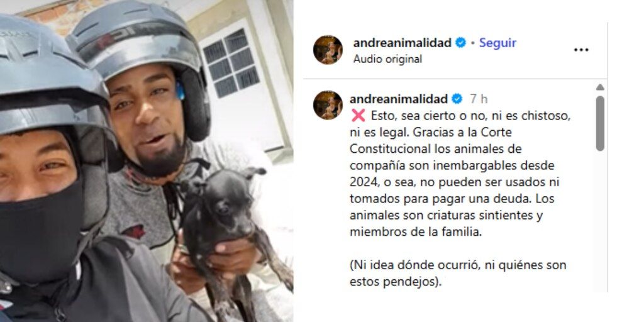Click the header andreanimalidad profile avatar
The image size is (644, 322).
[x=328, y=50]
